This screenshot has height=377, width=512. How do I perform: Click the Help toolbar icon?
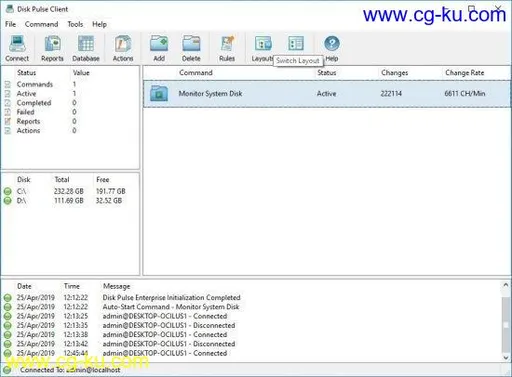pyautogui.click(x=332, y=44)
